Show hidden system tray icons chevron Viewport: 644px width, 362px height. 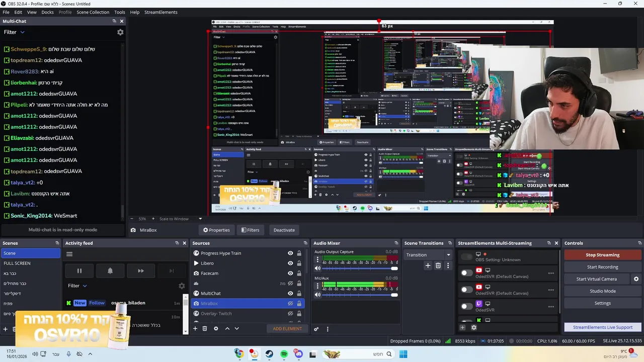pyautogui.click(x=90, y=354)
